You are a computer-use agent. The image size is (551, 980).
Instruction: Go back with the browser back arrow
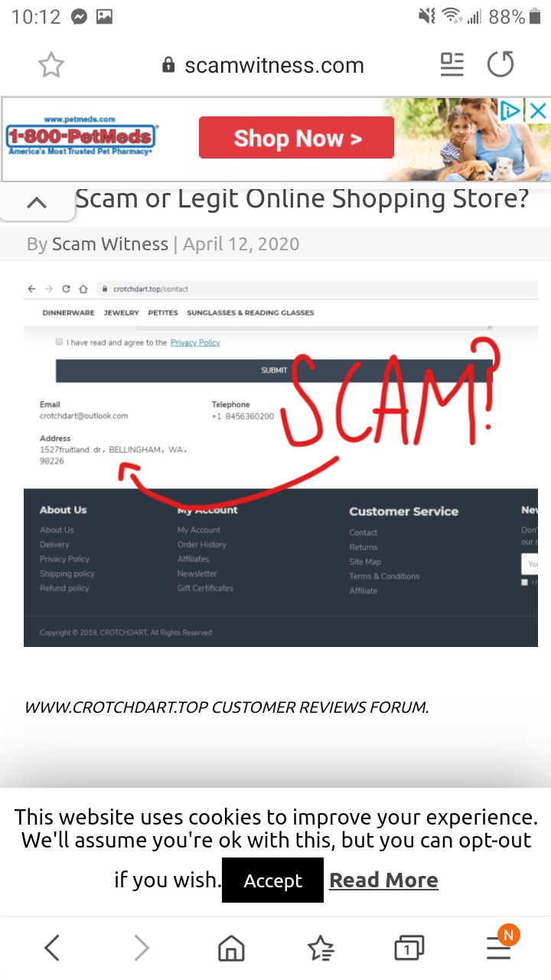[x=52, y=949]
